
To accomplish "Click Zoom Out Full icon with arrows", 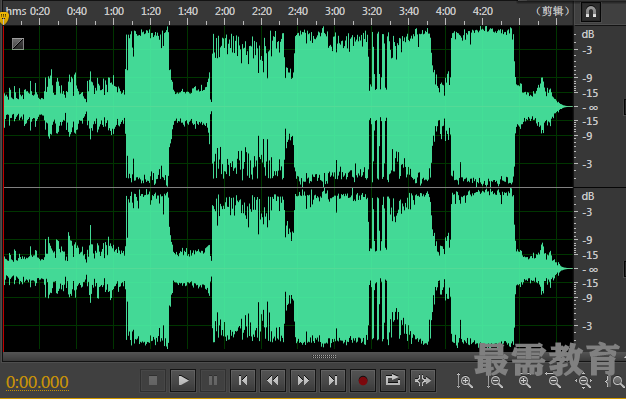I will tap(584, 382).
